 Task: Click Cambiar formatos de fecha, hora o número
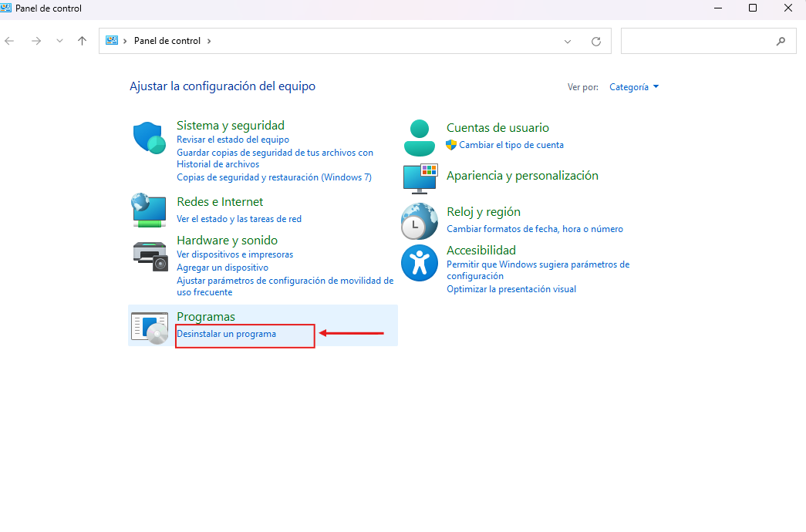pos(535,229)
